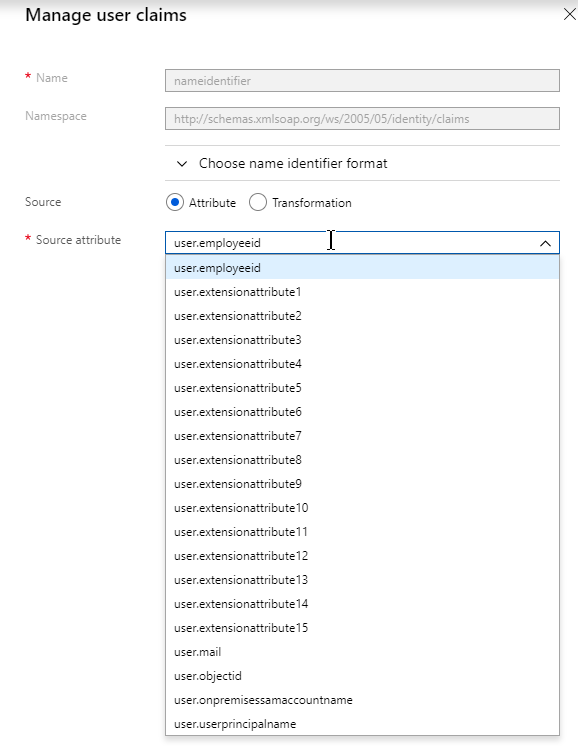578x746 pixels.
Task: Select the Attribute radio button
Action: tap(175, 203)
